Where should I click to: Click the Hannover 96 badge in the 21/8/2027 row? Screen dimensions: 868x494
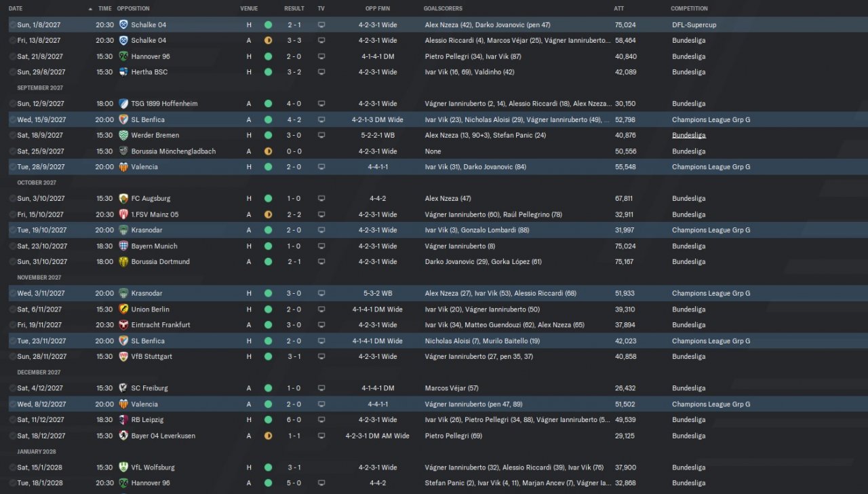(123, 56)
